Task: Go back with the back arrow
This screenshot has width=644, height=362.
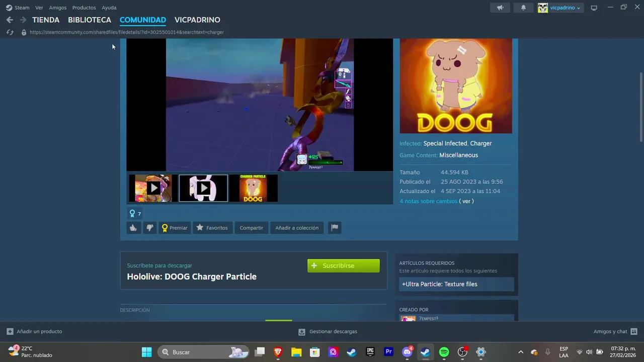Action: tap(10, 20)
